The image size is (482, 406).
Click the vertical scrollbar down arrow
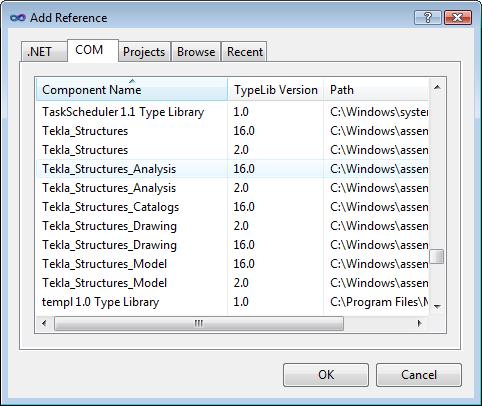pos(437,307)
